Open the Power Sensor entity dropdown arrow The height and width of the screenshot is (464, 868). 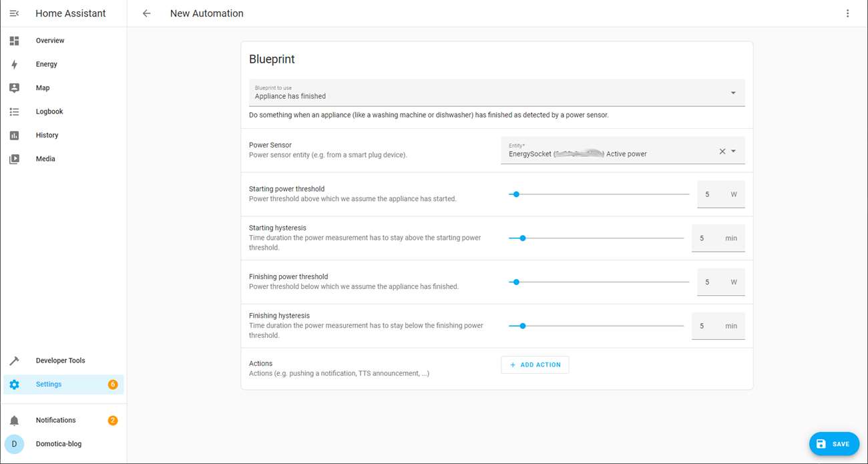[x=734, y=152]
